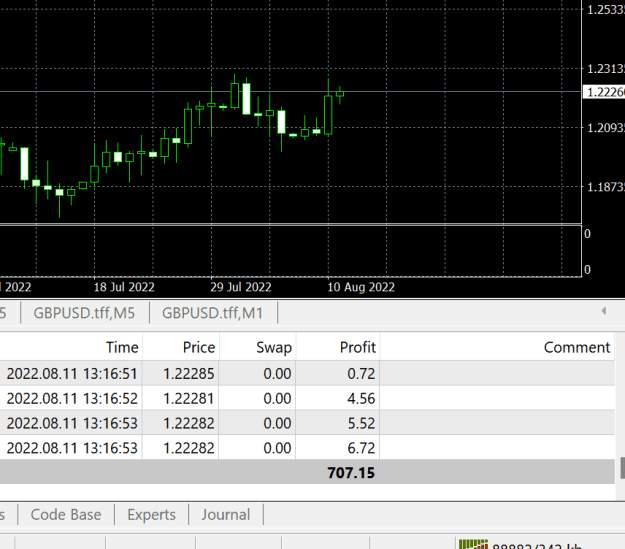Click the profit value 6.72
625x549 pixels.
[x=361, y=448]
